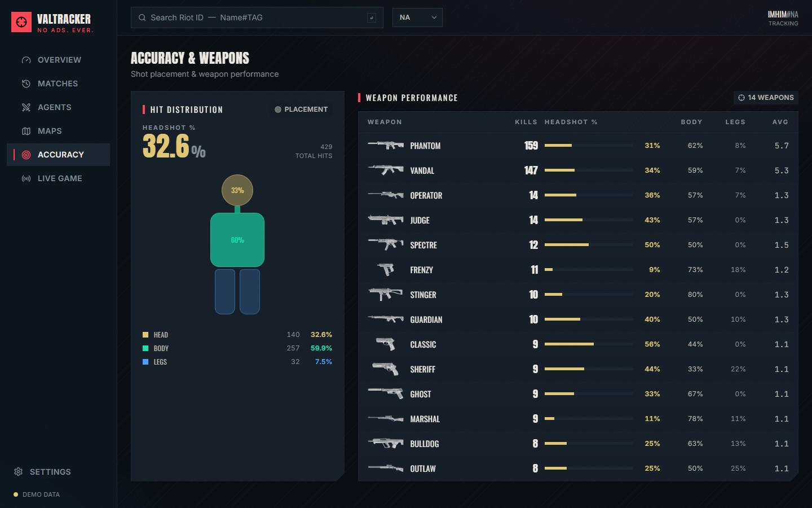Viewport: 812px width, 508px height.
Task: Click the Marshal sniper icon
Action: pos(386,418)
